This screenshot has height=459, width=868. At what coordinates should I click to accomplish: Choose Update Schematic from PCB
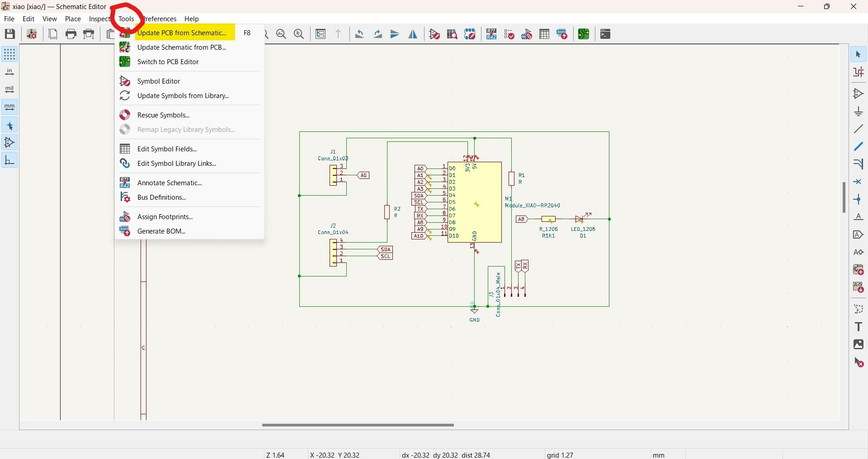[x=189, y=47]
